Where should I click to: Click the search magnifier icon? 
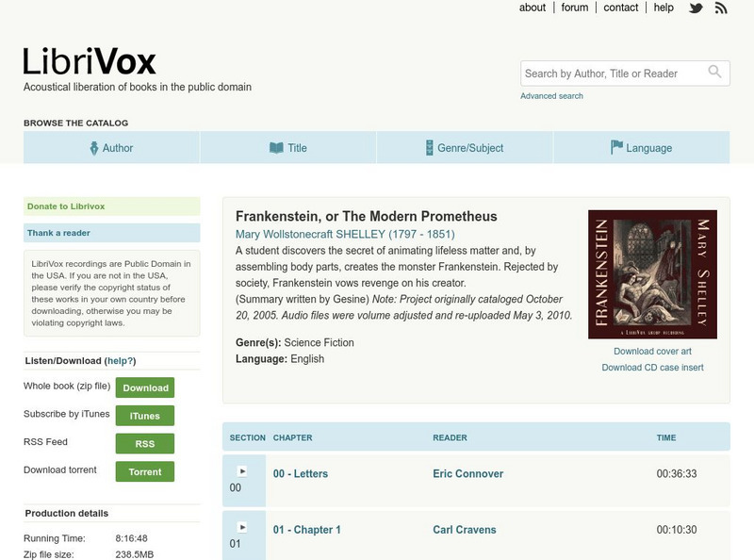(716, 72)
